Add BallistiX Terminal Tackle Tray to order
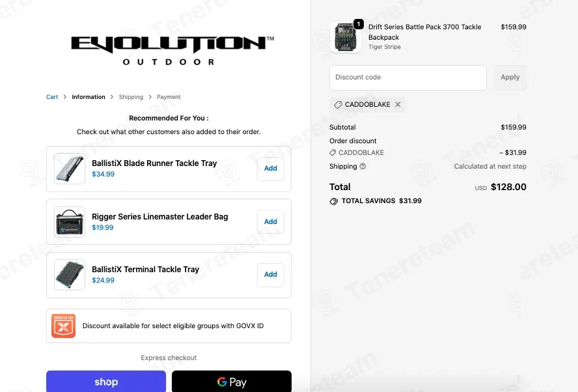Screen dimensions: 578x392 point(271,275)
